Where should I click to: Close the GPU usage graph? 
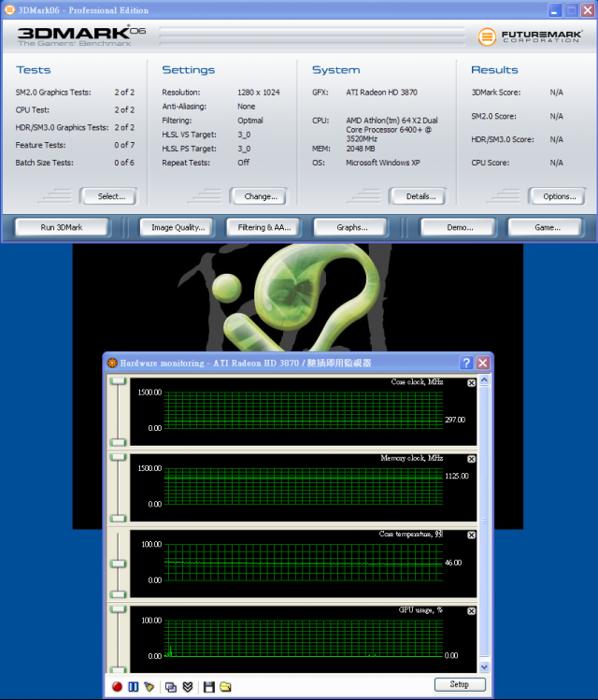coord(471,610)
